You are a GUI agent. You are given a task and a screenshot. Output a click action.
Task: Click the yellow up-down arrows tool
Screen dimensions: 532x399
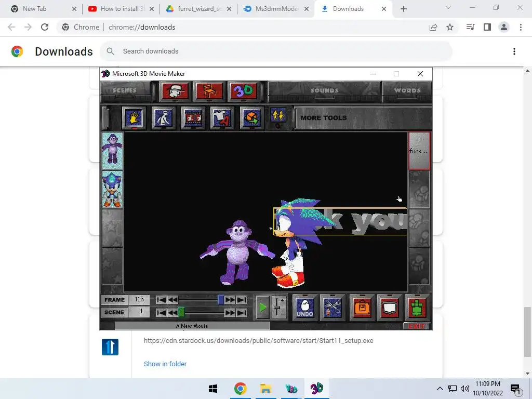278,115
